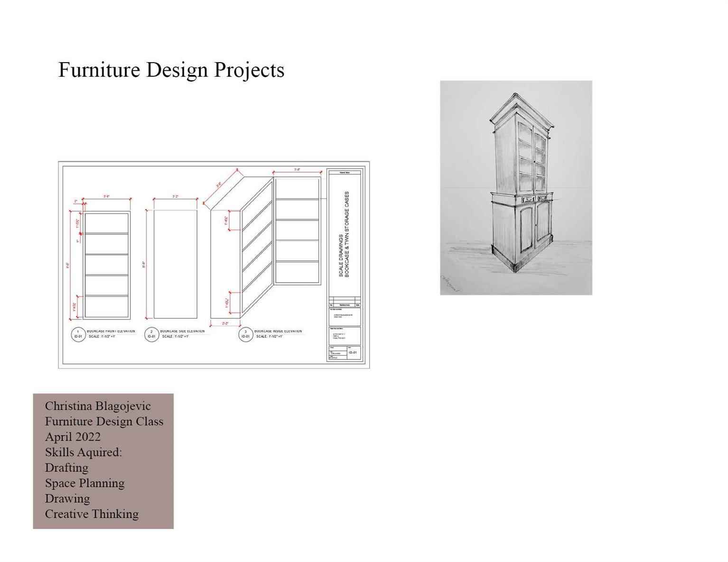
Task: Click the view marker circle numbered 3
Action: click(x=245, y=334)
